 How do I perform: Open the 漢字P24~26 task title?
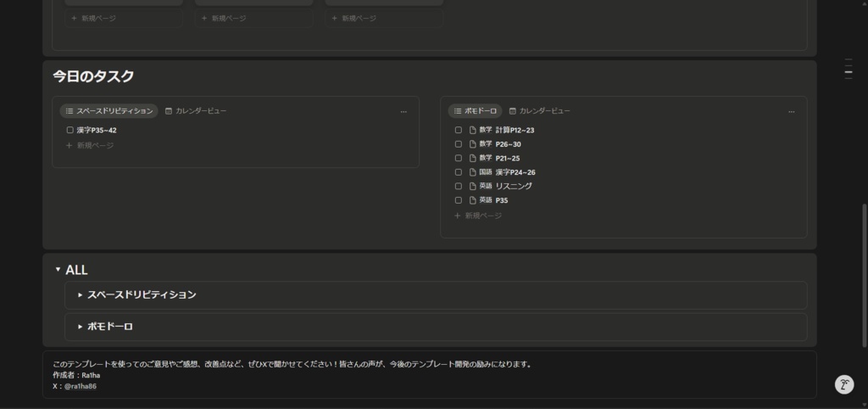(x=515, y=172)
